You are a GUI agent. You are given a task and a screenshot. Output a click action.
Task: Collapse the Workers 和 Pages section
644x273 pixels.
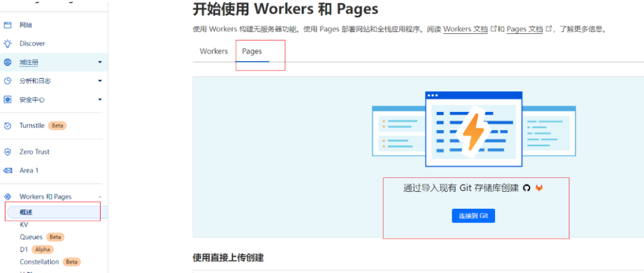tap(99, 197)
